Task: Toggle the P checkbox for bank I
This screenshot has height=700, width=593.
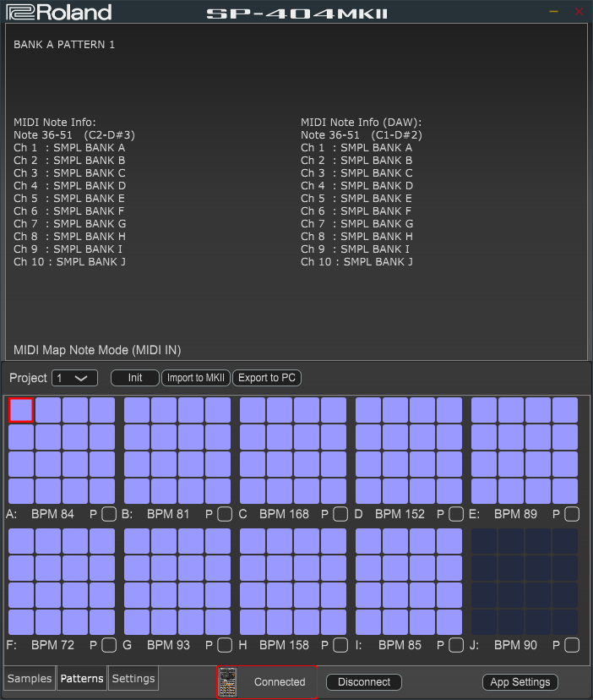Action: [x=456, y=645]
